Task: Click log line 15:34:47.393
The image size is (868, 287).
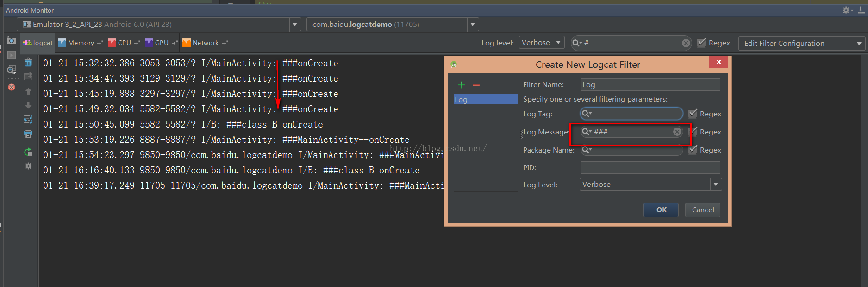Action: 191,78
